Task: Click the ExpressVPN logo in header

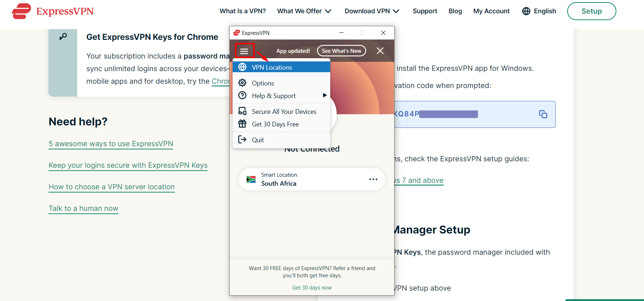Action: 52,11
